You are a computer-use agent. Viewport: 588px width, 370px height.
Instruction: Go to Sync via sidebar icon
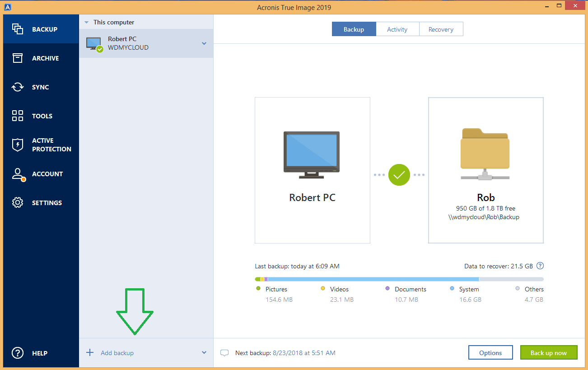pos(18,87)
